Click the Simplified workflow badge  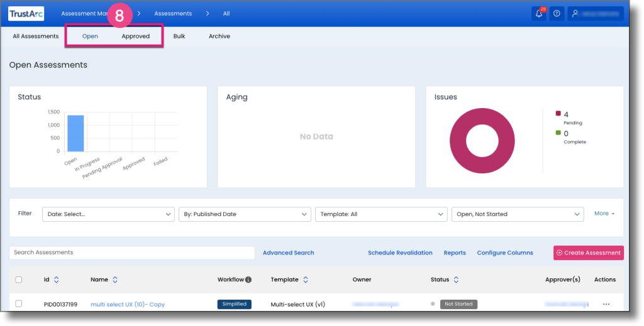click(x=234, y=304)
